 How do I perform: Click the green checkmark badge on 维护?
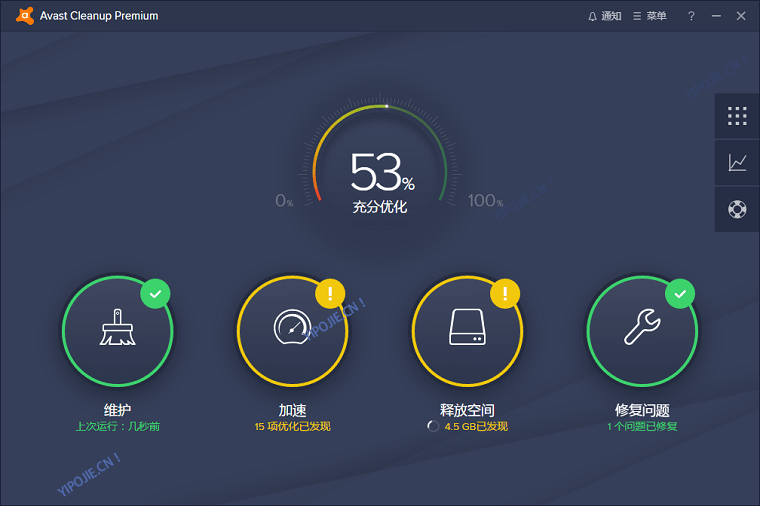pos(155,294)
